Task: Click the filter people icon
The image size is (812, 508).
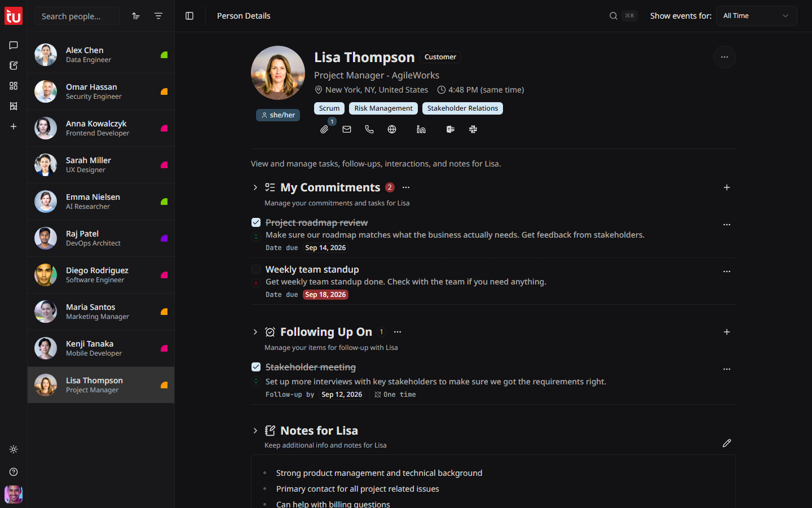Action: pos(158,16)
